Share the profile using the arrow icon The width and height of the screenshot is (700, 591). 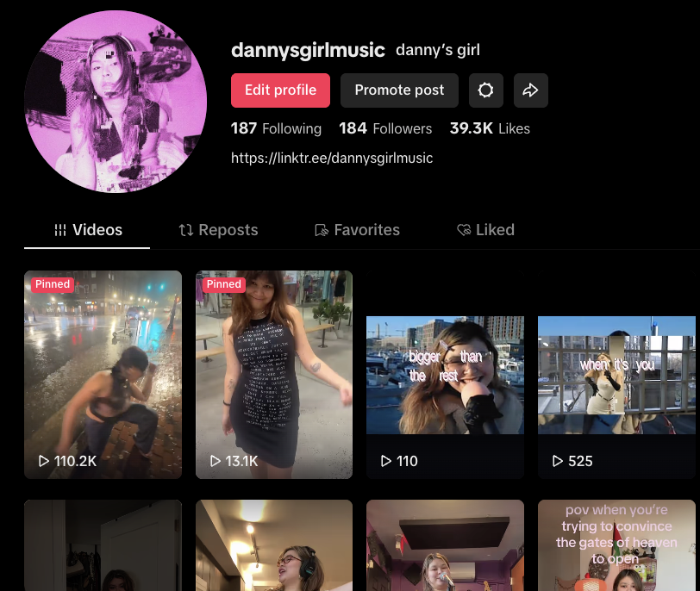(531, 90)
